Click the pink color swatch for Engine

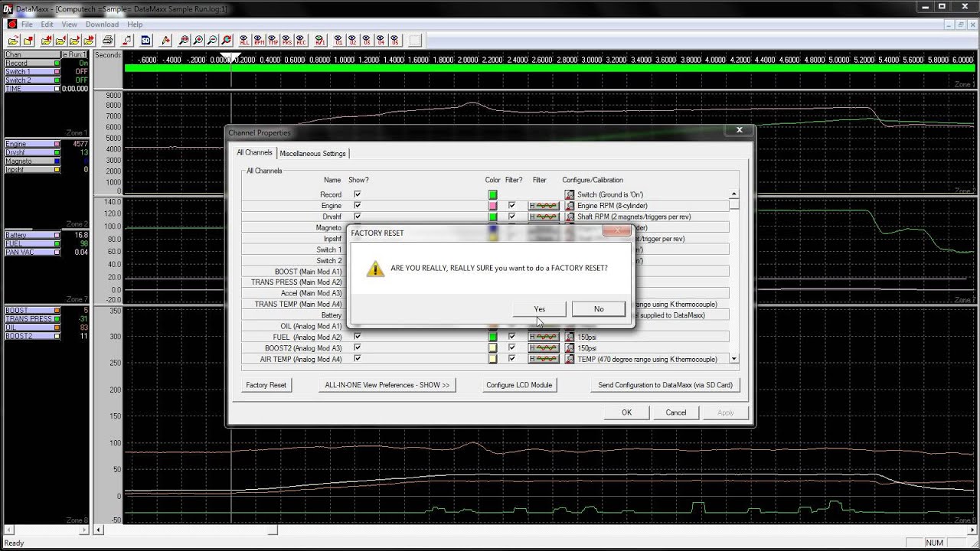tap(492, 206)
